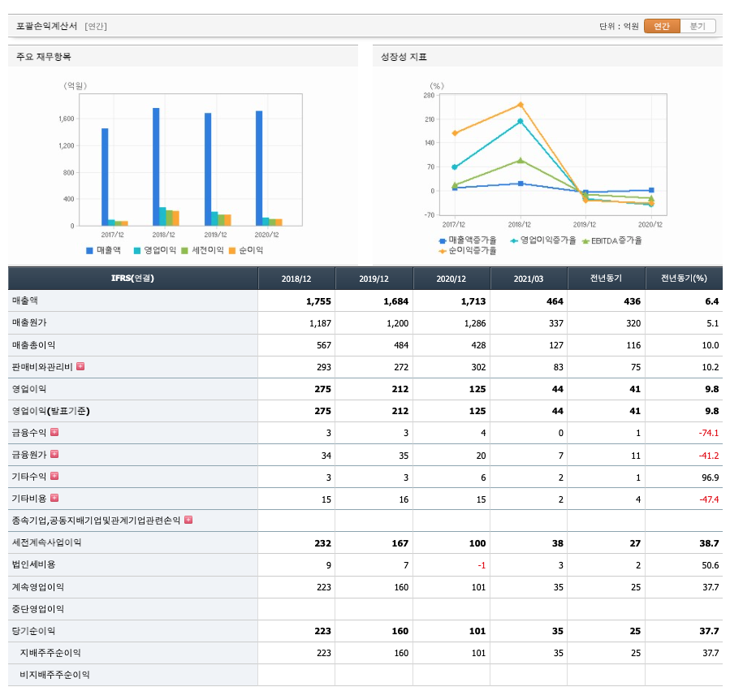Viewport: 730px width, 700px height.
Task: Switch to the 분기 (quarterly) tab
Action: [698, 26]
